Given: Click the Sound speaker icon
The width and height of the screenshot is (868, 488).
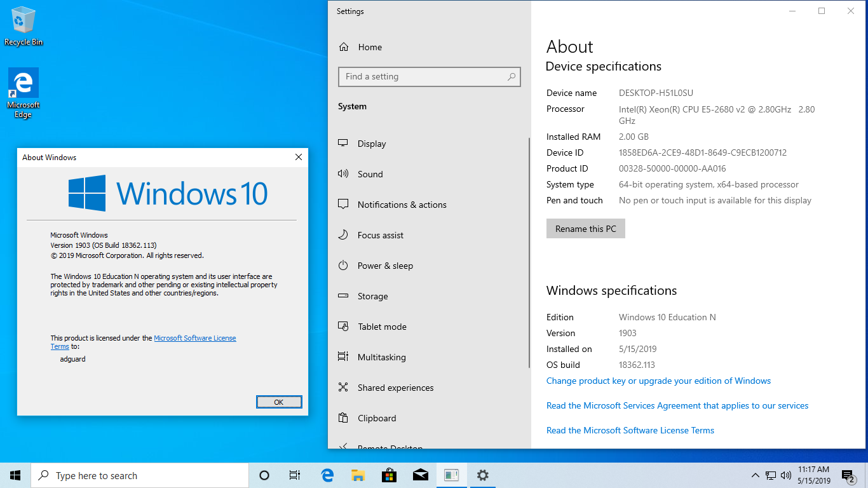Looking at the screenshot, I should tap(343, 174).
